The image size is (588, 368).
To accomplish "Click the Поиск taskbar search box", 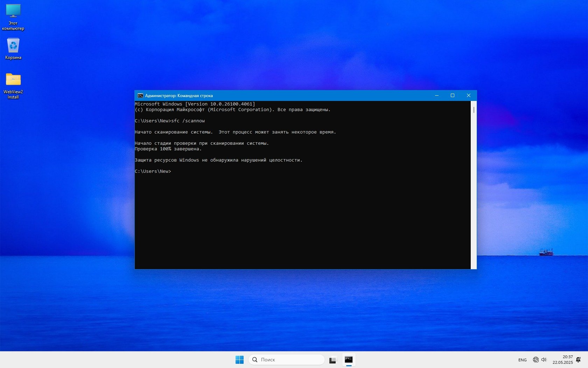I will click(x=287, y=360).
